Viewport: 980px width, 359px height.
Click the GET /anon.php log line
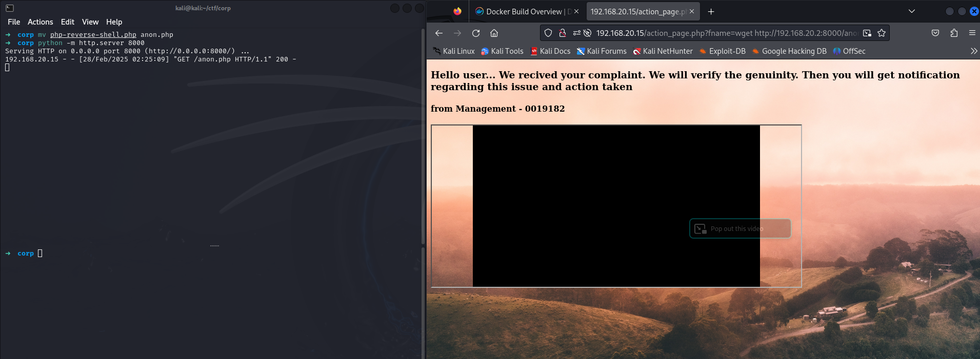coord(151,59)
